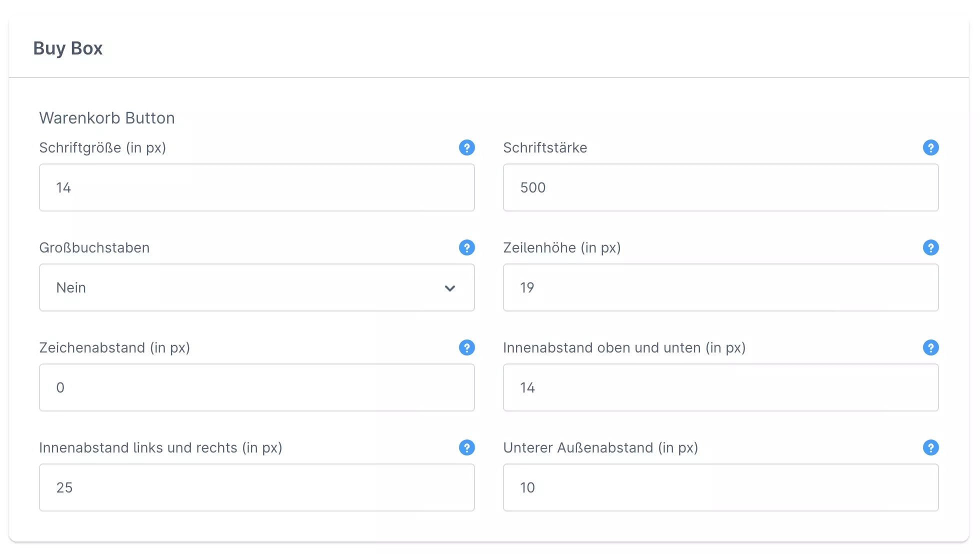Image resolution: width=980 pixels, height=554 pixels.
Task: Click help icon for Unterer Außenabstand
Action: tap(930, 447)
